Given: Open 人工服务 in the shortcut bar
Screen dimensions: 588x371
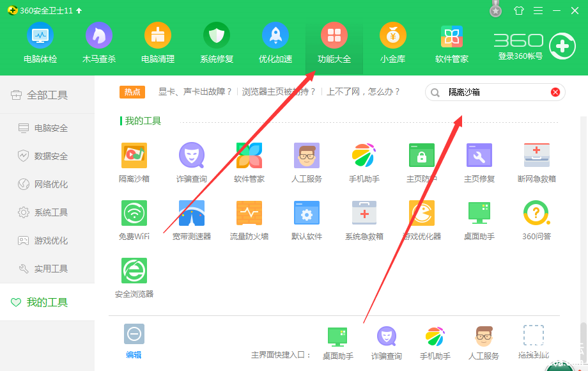Looking at the screenshot, I should click(x=484, y=343).
